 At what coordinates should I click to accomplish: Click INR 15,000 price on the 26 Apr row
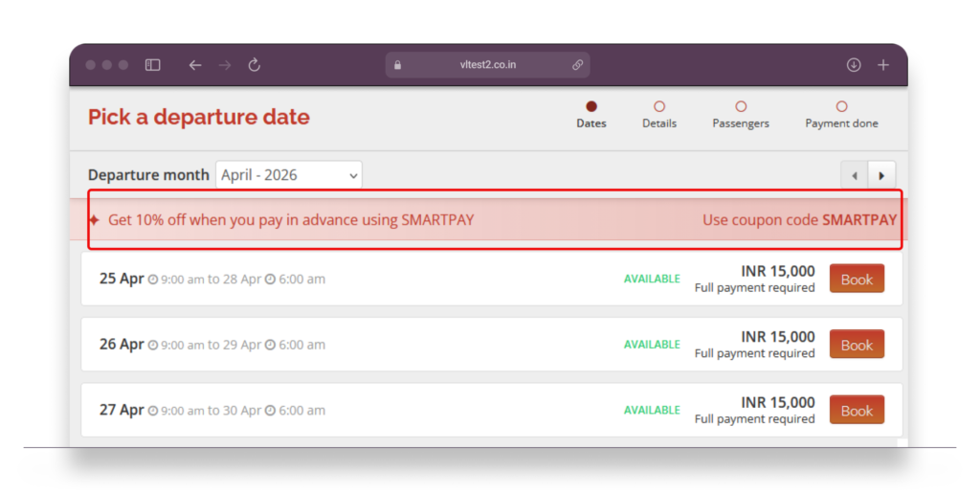tap(777, 337)
